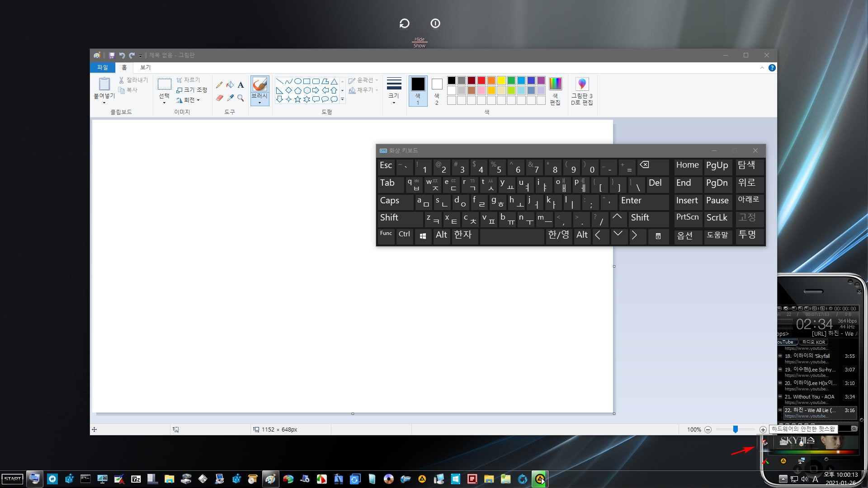Click the Show link at the top

tap(420, 46)
